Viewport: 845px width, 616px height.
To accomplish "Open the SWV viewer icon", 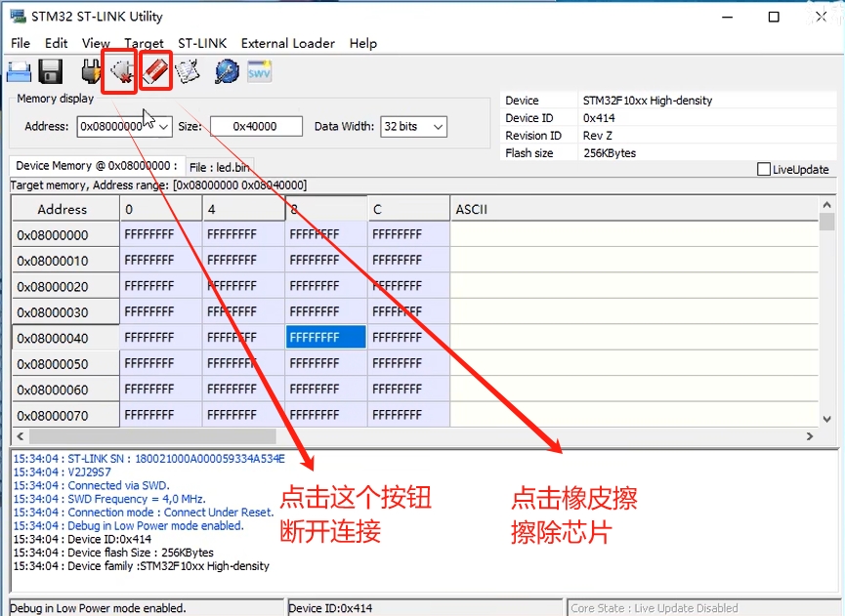I will [x=259, y=71].
